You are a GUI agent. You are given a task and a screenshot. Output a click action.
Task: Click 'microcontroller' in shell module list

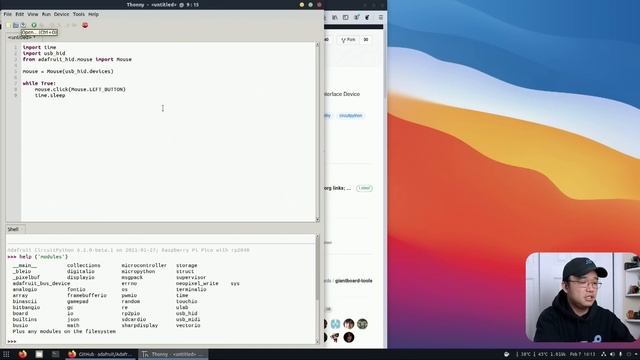[144, 265]
